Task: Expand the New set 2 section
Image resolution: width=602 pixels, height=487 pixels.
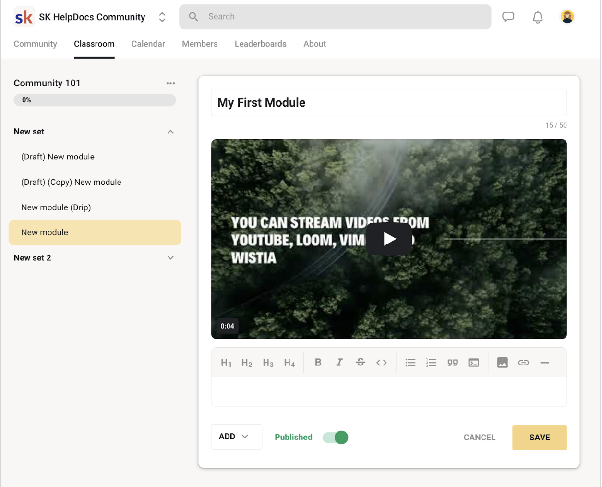Action: tap(170, 258)
